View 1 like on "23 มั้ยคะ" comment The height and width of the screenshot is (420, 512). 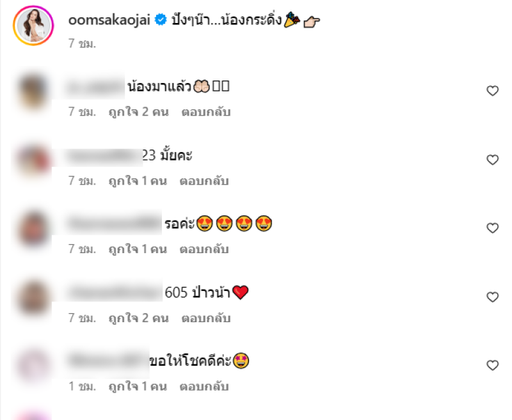pos(138,181)
